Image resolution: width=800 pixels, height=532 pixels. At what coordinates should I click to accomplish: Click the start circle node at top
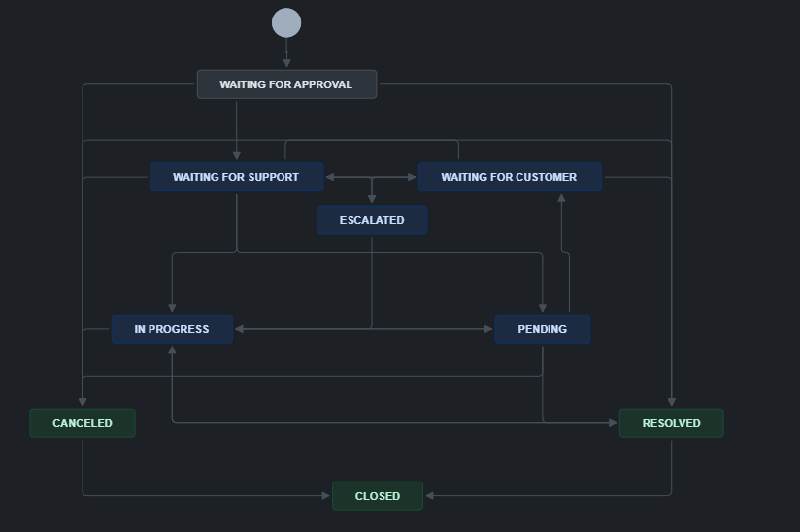[x=286, y=22]
